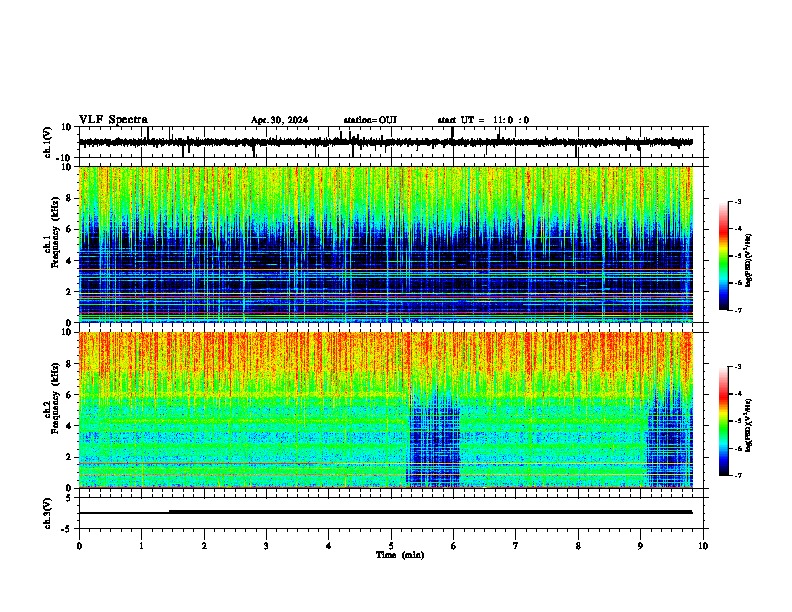
Task: Click the "-7" label on ch.2 color bar
Action: click(737, 475)
